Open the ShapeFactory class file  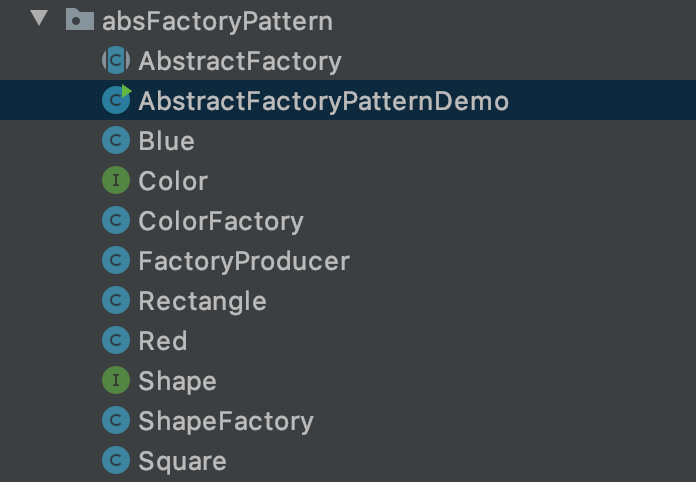[x=225, y=421]
